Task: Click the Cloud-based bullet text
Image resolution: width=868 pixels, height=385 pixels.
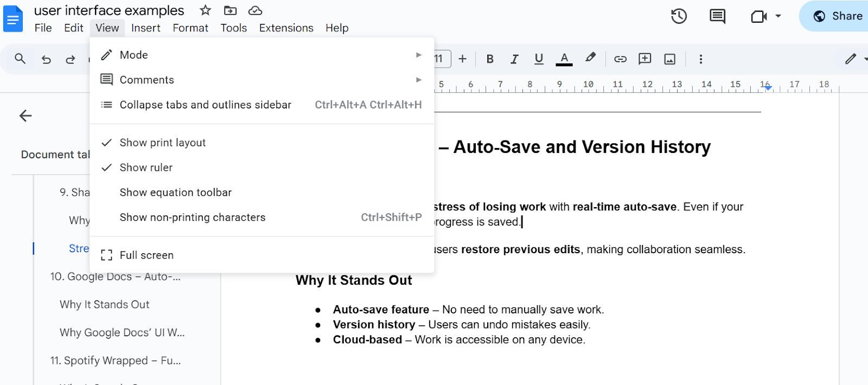Action: coord(459,340)
